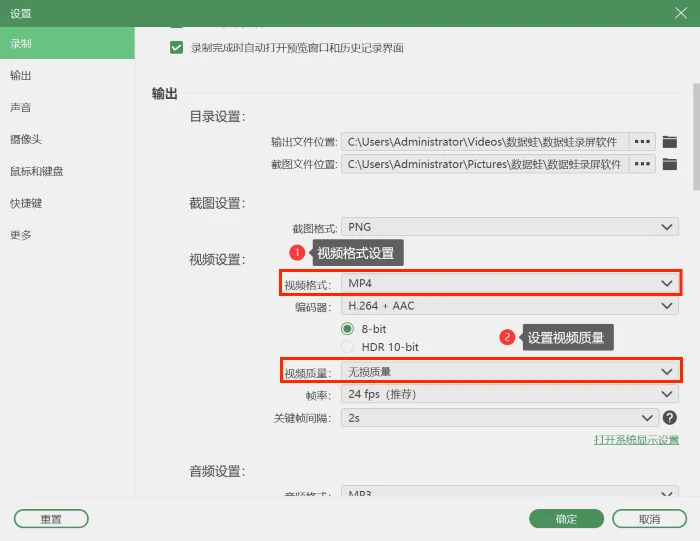Click the 确定 confirm button

566,519
